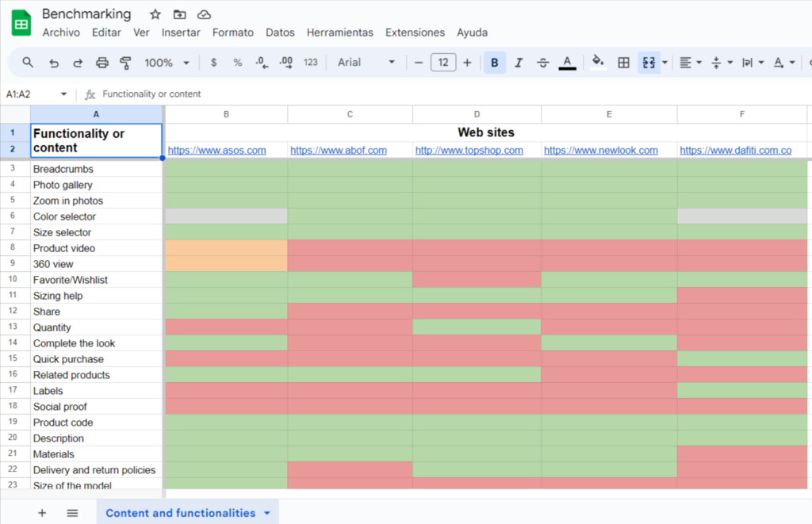The height and width of the screenshot is (524, 812).
Task: Select the Content and functionalities sheet tab
Action: [x=181, y=513]
